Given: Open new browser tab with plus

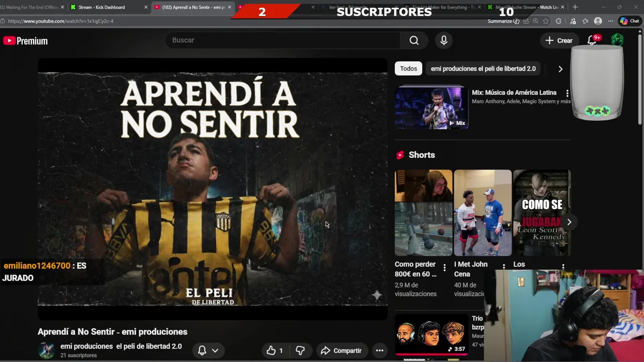Looking at the screenshot, I should pos(575,7).
